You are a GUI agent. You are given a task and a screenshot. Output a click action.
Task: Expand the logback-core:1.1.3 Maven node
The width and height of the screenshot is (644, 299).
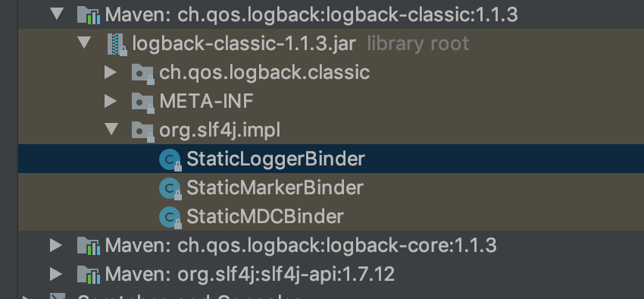[55, 245]
